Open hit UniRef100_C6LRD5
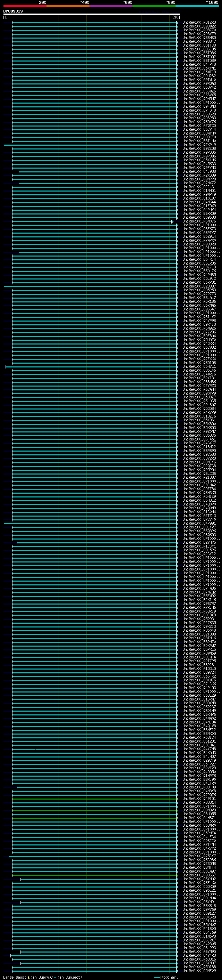This screenshot has width=222, height=980. coord(199,263)
